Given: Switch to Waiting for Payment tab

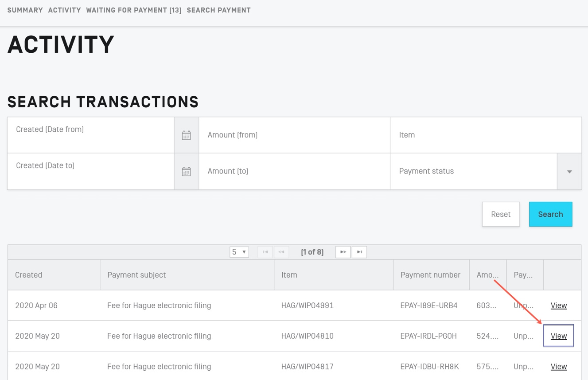Looking at the screenshot, I should [134, 10].
